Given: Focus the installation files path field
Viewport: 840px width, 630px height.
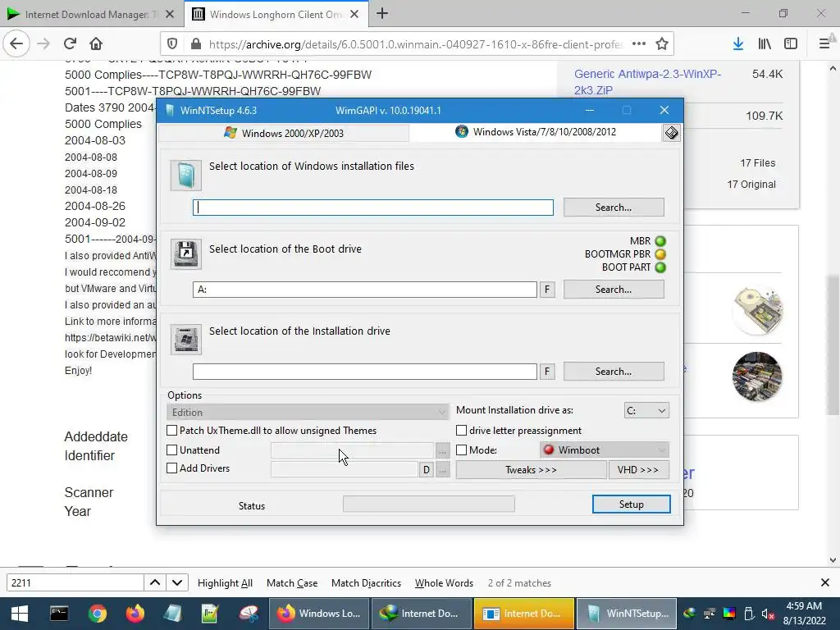Looking at the screenshot, I should [373, 208].
